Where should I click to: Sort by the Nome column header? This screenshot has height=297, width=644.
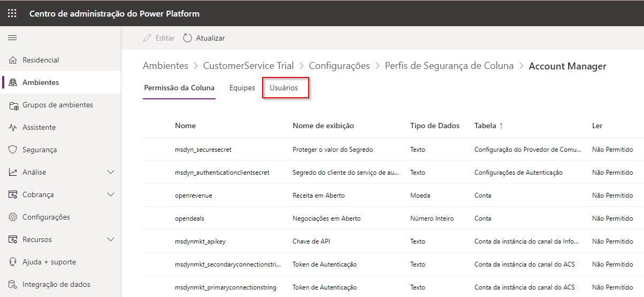tap(185, 126)
